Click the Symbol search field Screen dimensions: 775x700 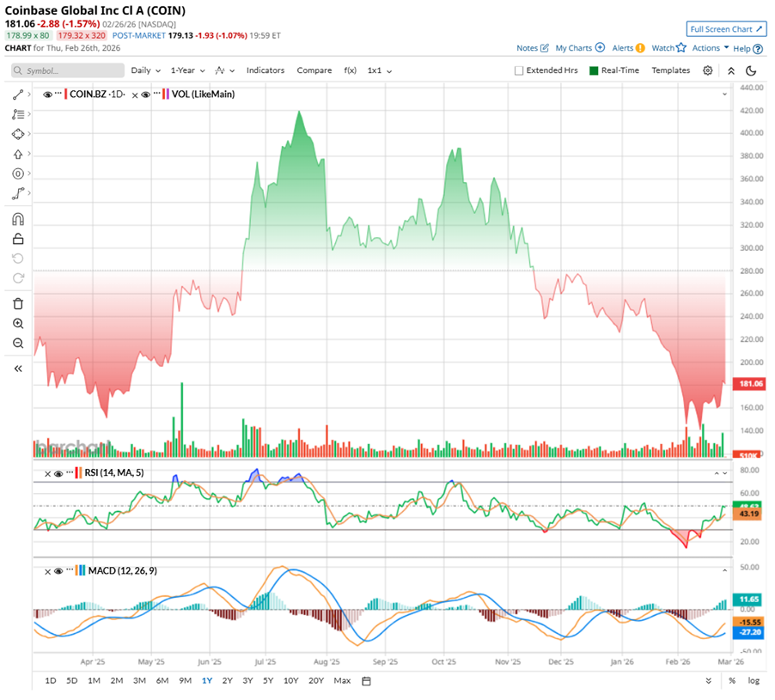(x=68, y=70)
